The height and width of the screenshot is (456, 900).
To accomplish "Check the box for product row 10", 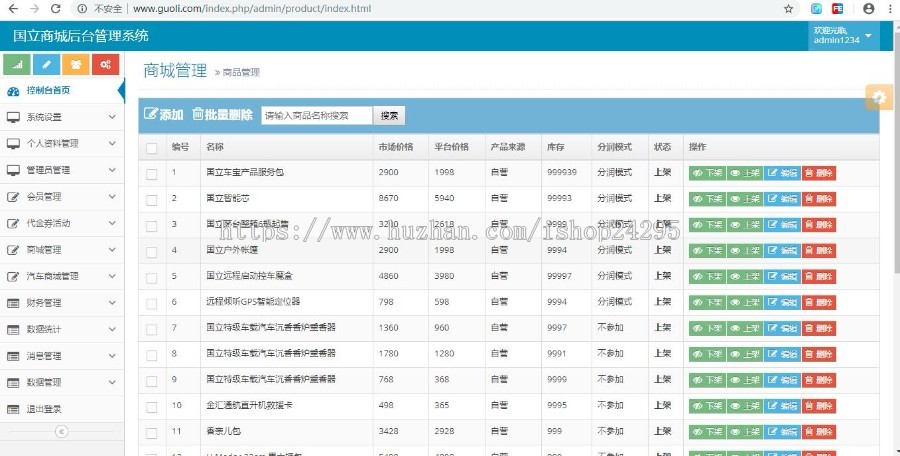I will (152, 407).
